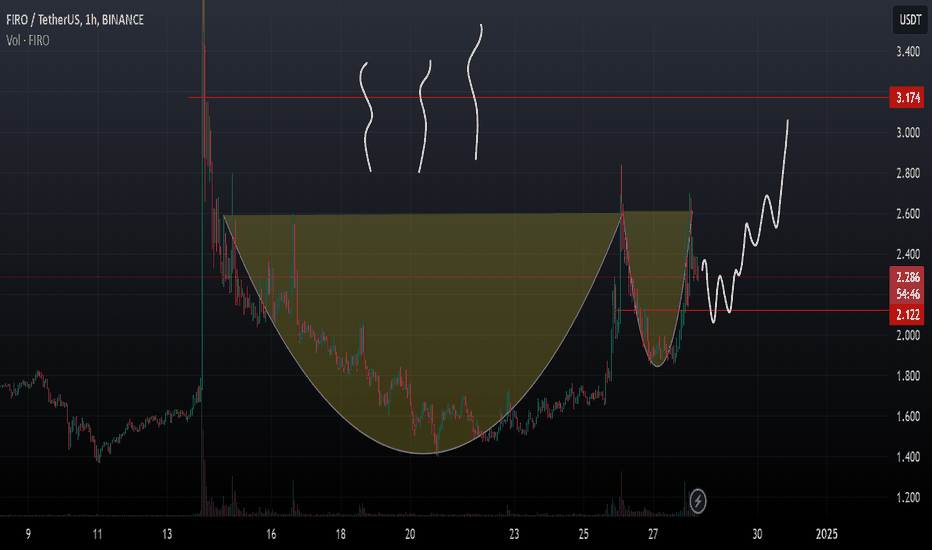The height and width of the screenshot is (550, 932).
Task: Click the 1.200 price axis value
Action: click(x=908, y=497)
